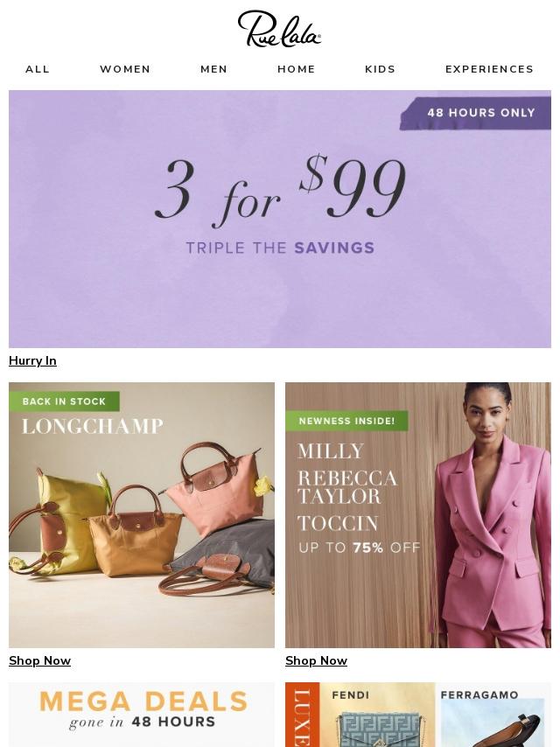Click the Rue La La logo
Image resolution: width=560 pixels, height=747 pixels.
tap(279, 29)
